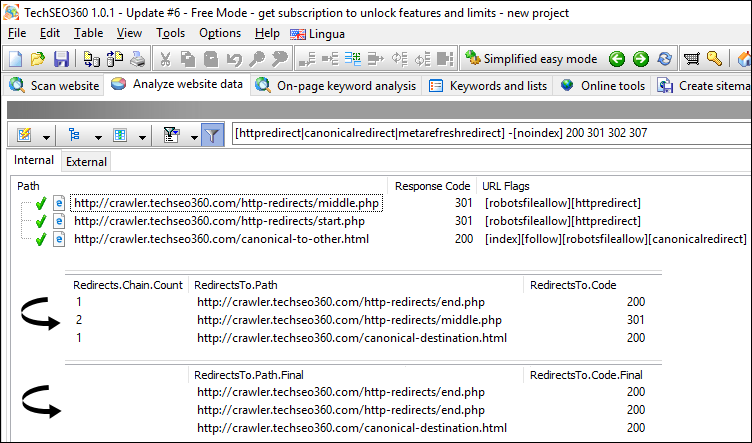752x443 pixels.
Task: Click the Response Code column header
Action: (432, 186)
